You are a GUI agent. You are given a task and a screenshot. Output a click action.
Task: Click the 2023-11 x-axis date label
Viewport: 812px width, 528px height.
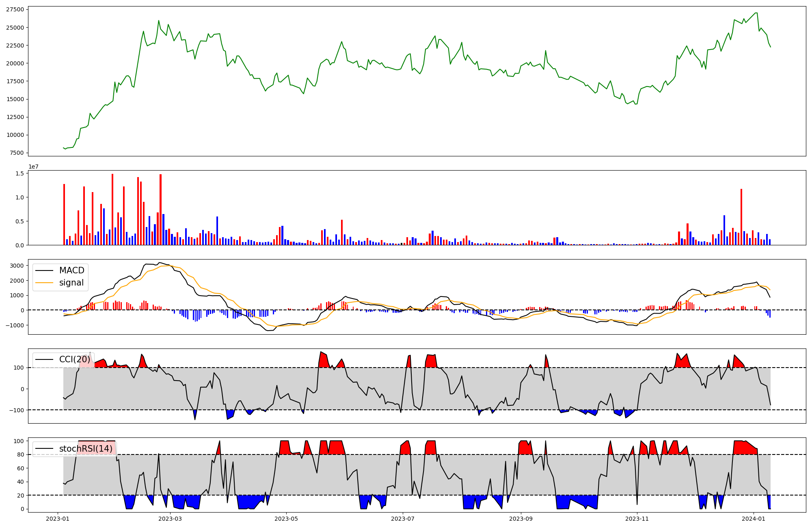click(637, 519)
